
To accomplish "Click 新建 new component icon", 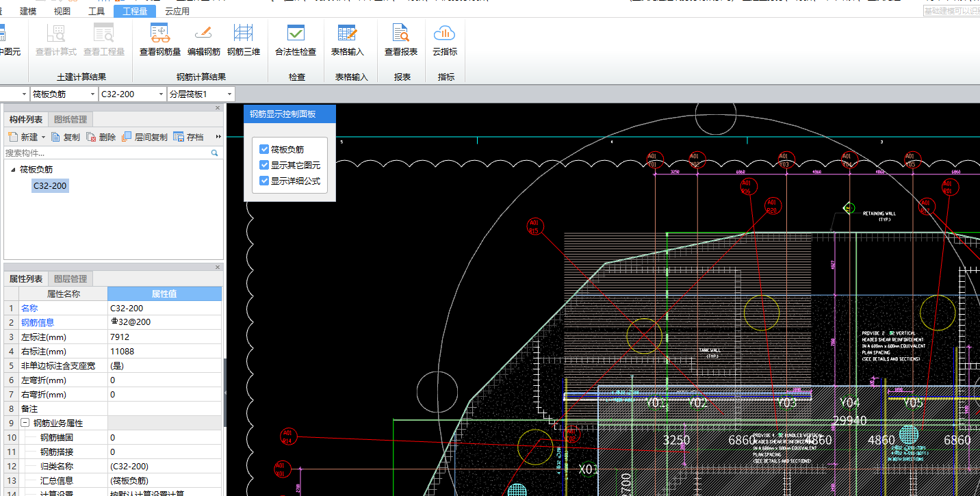I will tap(12, 137).
